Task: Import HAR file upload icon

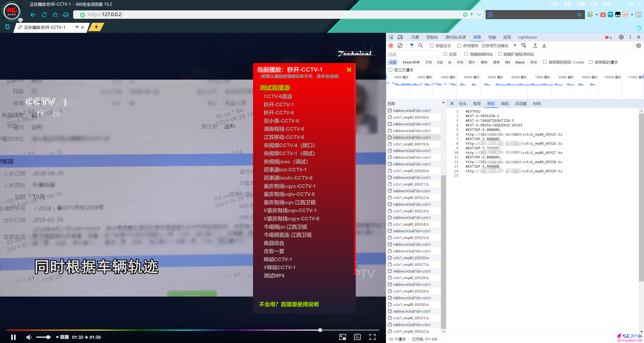Action: tap(535, 45)
